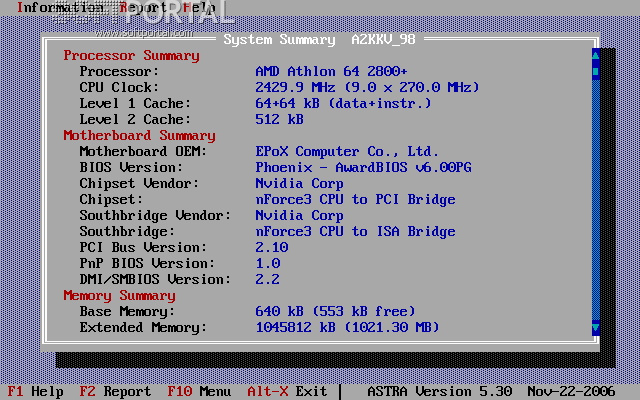This screenshot has width=640, height=400.
Task: Click the Level 2 Cache: label
Action: click(x=135, y=119)
